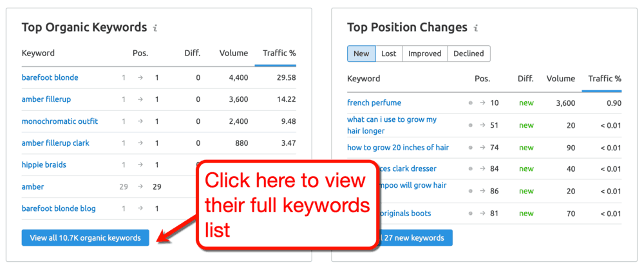Click View all 10.7K organic keywords button

point(86,238)
